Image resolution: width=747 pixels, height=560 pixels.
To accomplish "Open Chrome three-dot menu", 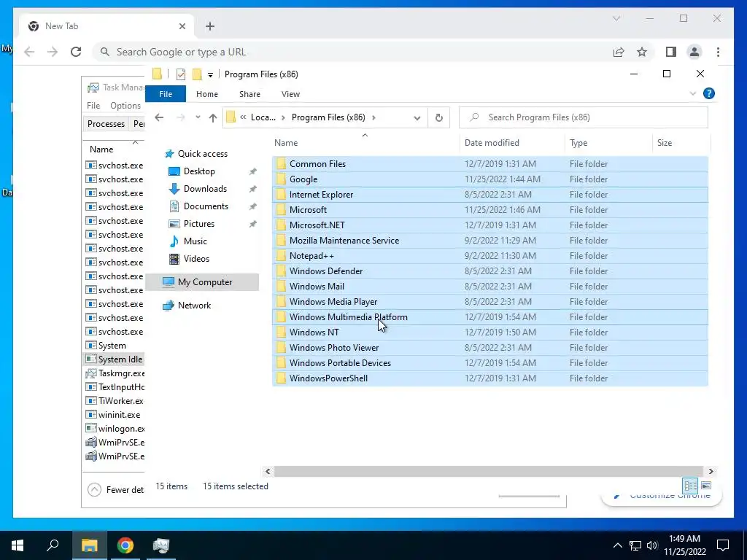I will [x=718, y=52].
